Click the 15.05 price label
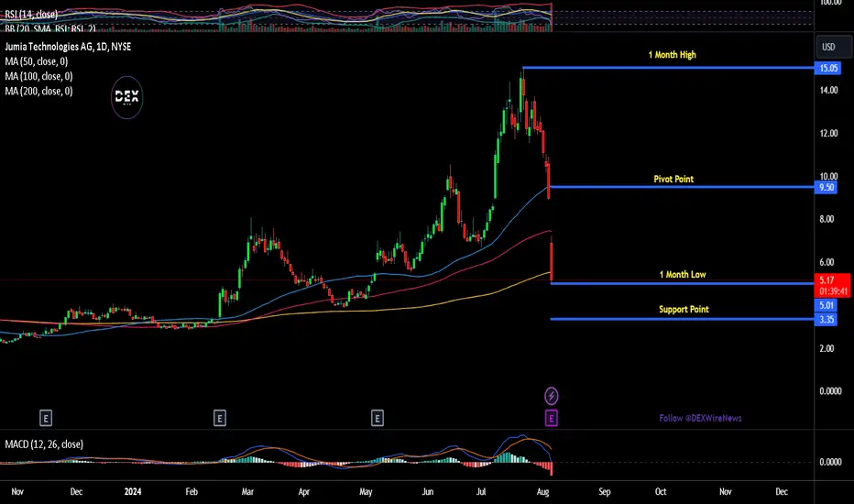This screenshot has height=504, width=854. coord(828,68)
